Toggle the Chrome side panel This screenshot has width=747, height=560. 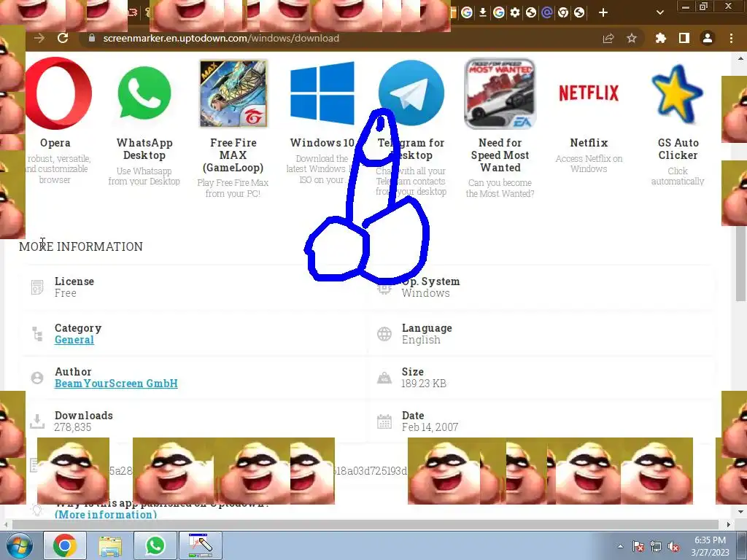point(684,38)
